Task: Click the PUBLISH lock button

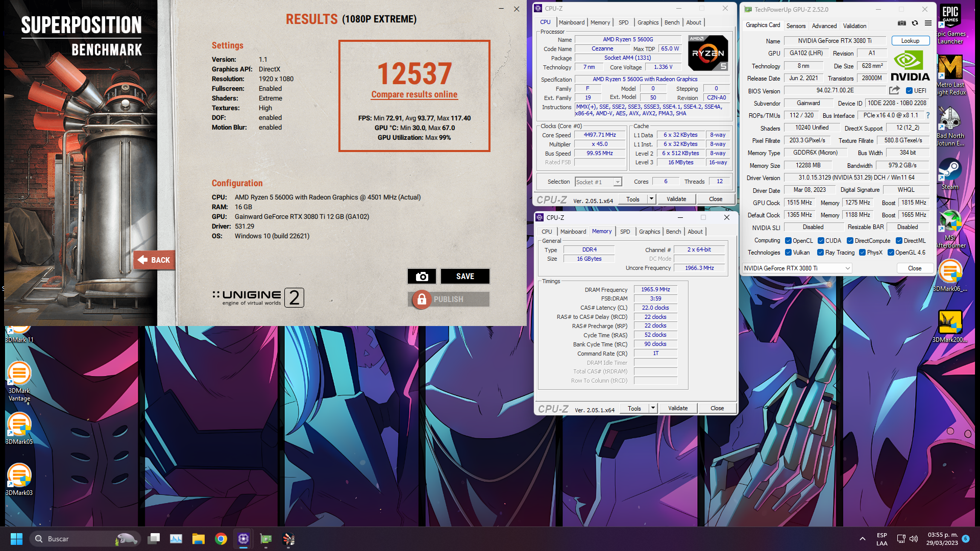Action: 449,299
